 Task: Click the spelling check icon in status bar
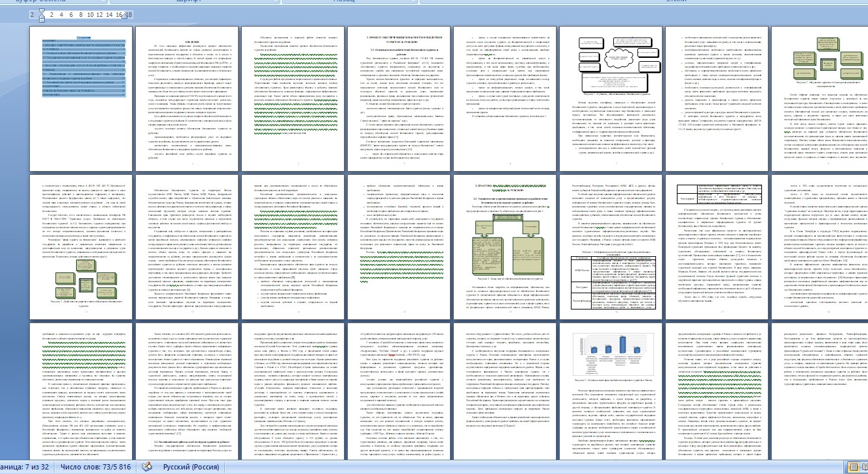[x=146, y=467]
